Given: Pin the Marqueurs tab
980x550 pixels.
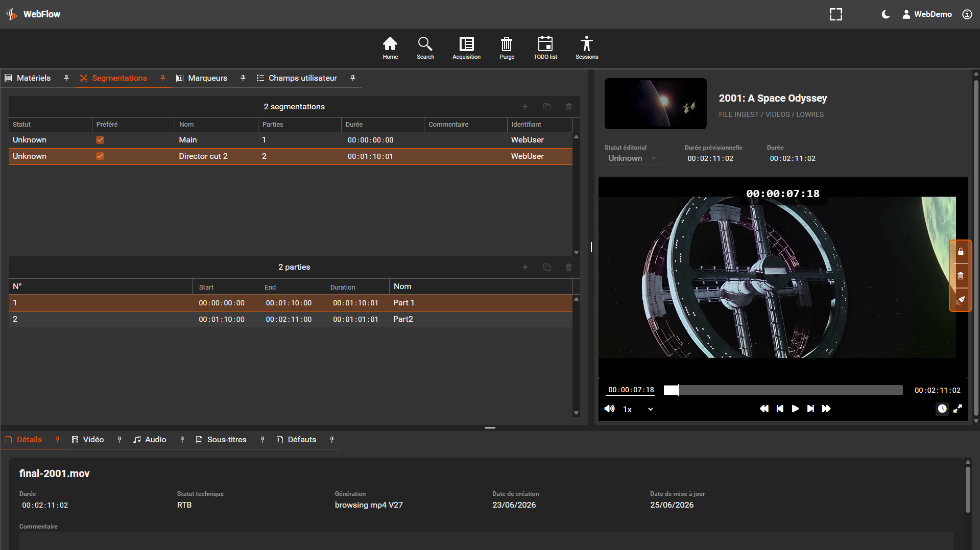Looking at the screenshot, I should pos(243,78).
